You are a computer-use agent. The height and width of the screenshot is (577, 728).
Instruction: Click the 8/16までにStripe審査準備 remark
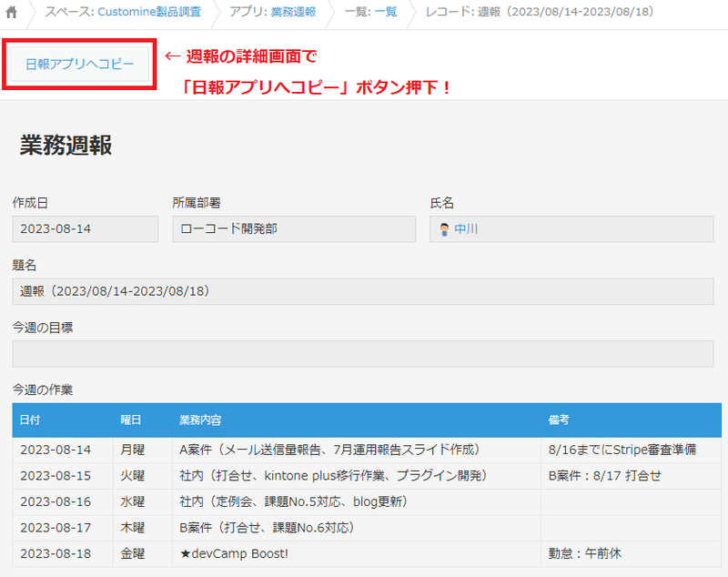[x=631, y=450]
